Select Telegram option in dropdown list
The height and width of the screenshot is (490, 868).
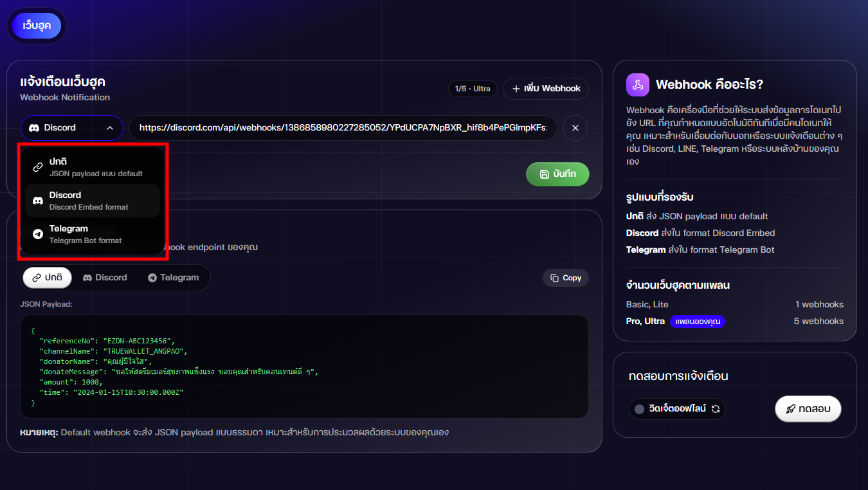click(93, 234)
